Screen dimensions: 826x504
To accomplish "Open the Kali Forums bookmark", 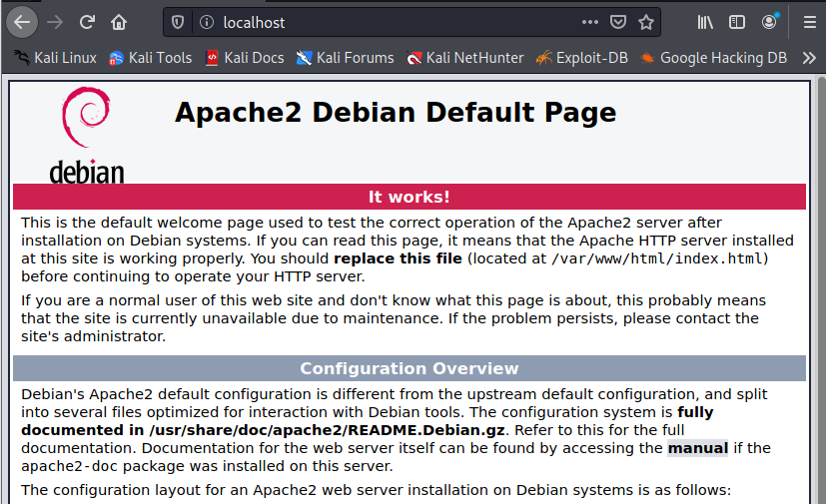I will 345,58.
